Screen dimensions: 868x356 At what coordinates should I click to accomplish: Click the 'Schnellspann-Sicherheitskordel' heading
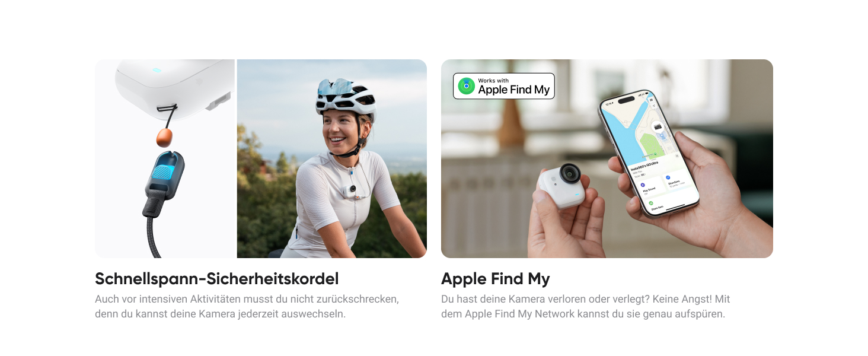click(x=217, y=278)
